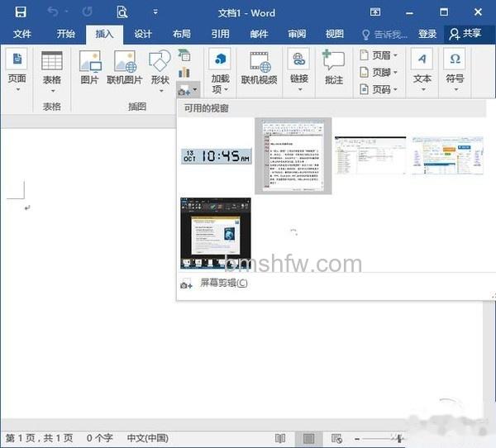Select print layout view in status bar
Image resolution: width=496 pixels, height=448 pixels.
click(308, 439)
